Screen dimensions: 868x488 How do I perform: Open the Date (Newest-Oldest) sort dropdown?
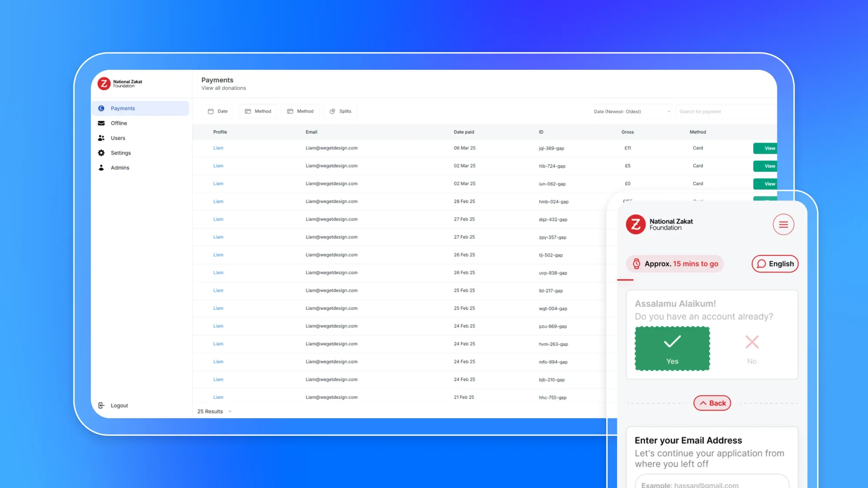[630, 111]
